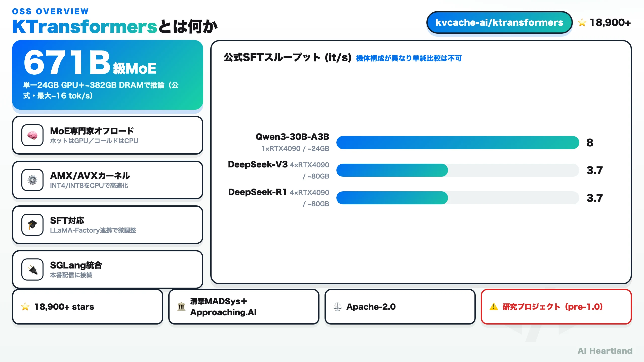Click the warning triangle icon in the red card
The image size is (644, 362).
coord(494,307)
